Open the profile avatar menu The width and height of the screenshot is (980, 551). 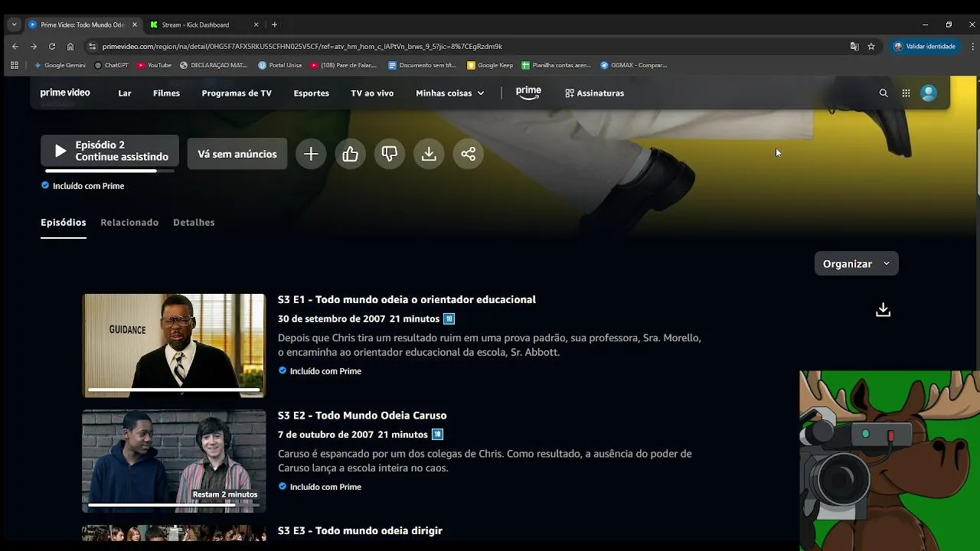click(929, 93)
